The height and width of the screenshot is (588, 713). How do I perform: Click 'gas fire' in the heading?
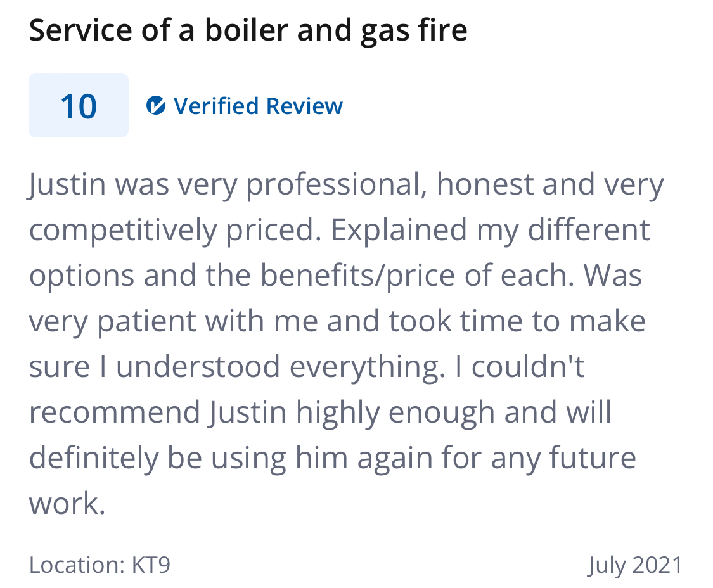[414, 31]
